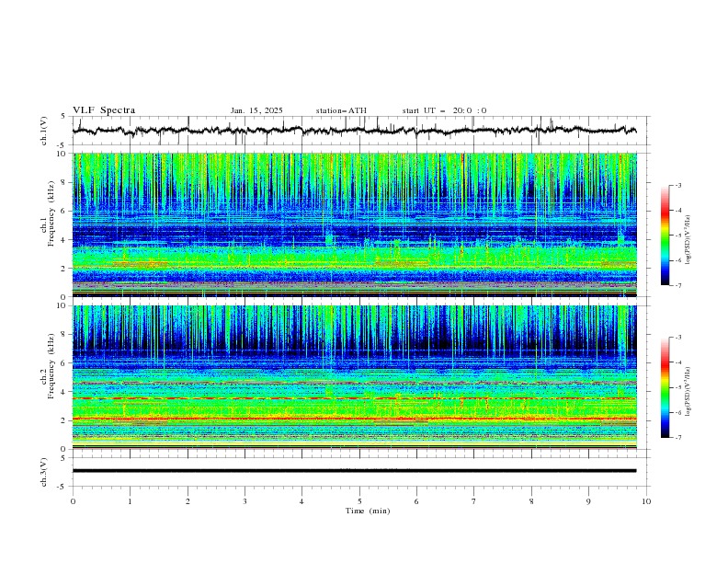Image resolution: width=728 pixels, height=563 pixels.
Task: Click the time axis tick label "10" at right end
Action: click(646, 501)
